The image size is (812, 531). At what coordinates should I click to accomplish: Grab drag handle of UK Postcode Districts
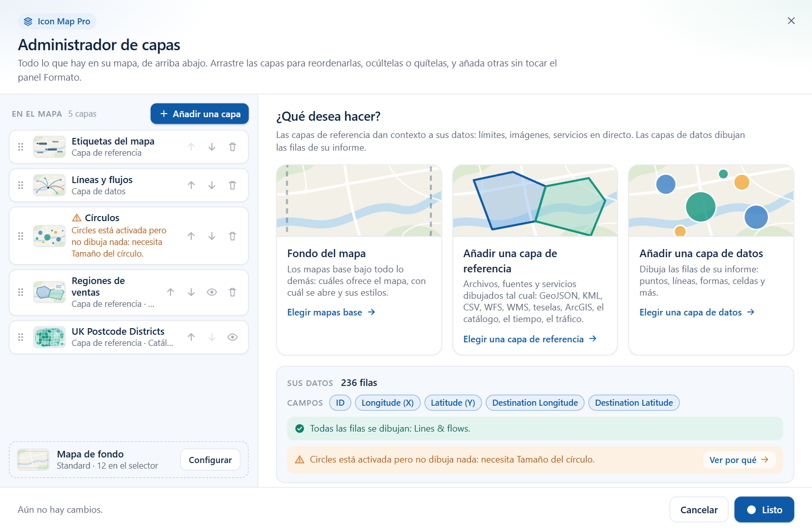tap(21, 337)
